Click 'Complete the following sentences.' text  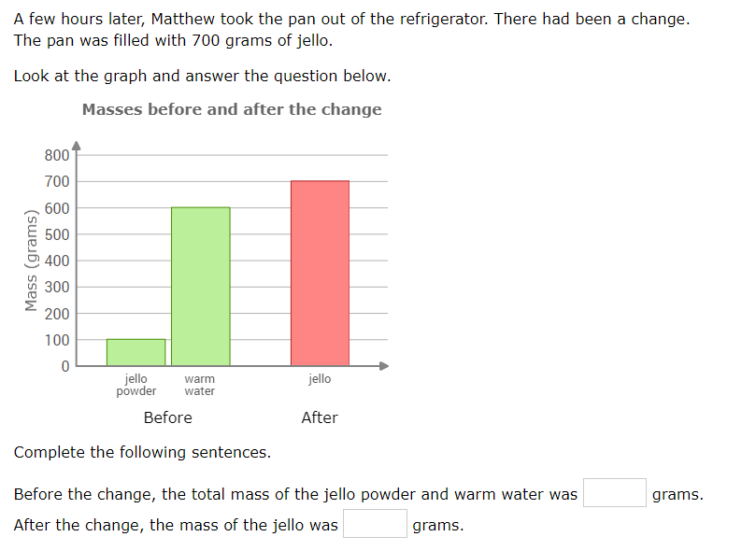(x=142, y=452)
